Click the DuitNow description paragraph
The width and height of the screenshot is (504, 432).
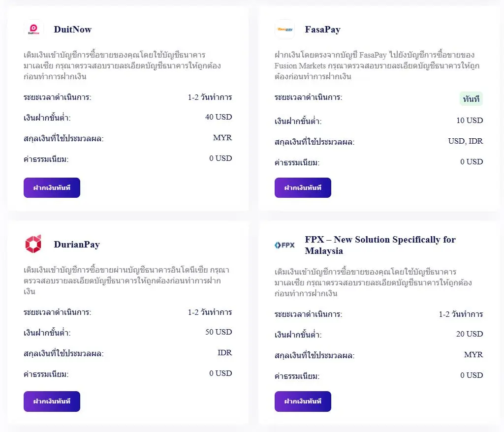(122, 65)
